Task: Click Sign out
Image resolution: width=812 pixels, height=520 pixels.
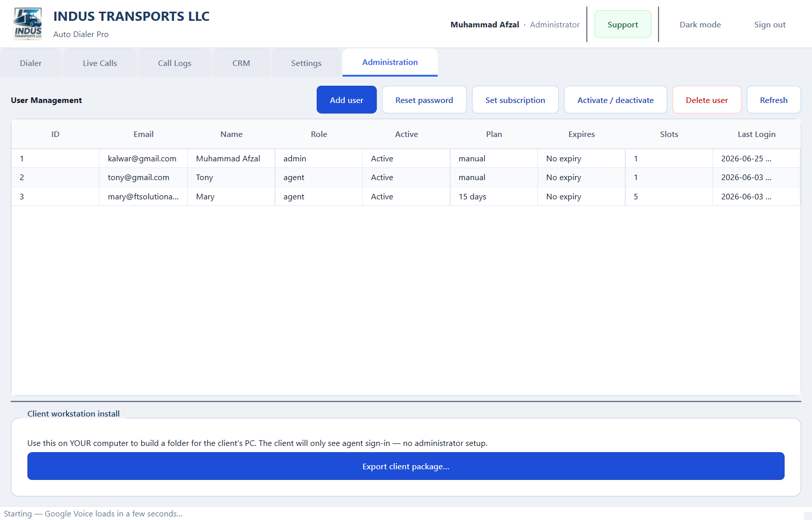Action: pyautogui.click(x=769, y=24)
